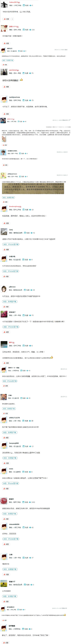Click username xuzhijunstone
Screen dimensions: 72x644
click(x=14, y=97)
